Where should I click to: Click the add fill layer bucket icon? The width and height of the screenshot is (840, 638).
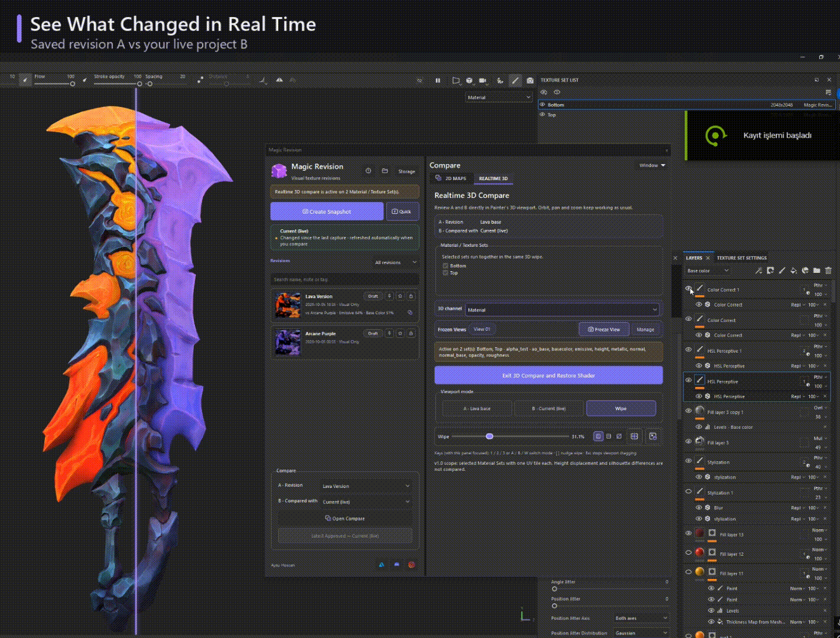click(x=793, y=271)
